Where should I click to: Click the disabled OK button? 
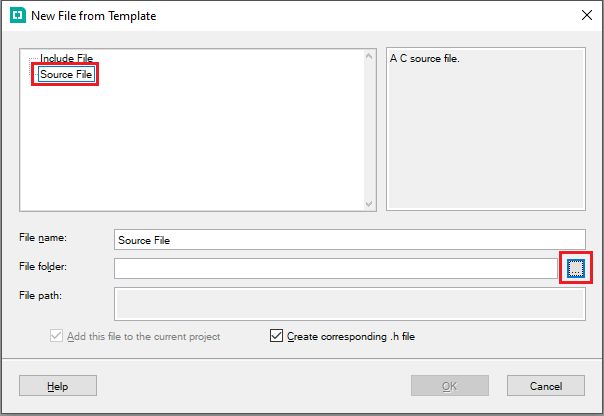click(450, 386)
